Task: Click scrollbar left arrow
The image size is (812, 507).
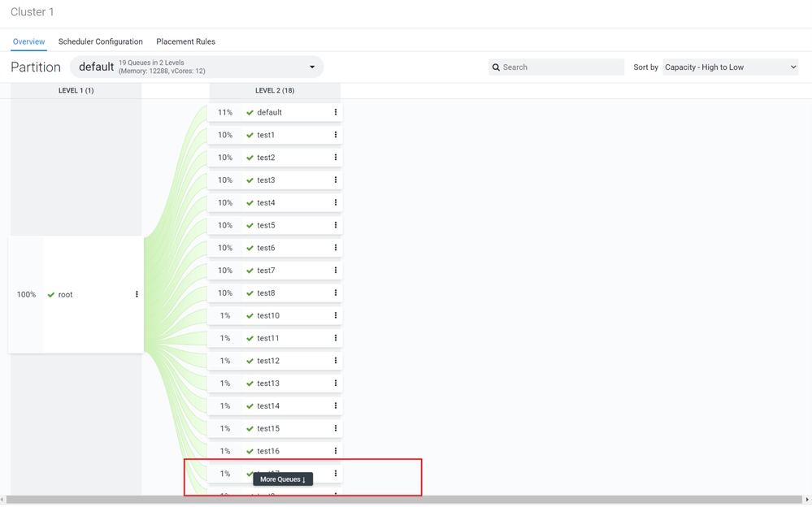Action: pos(2,499)
